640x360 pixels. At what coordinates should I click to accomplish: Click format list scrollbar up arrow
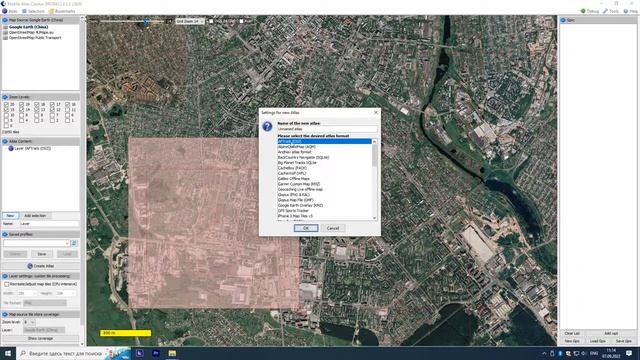(375, 141)
